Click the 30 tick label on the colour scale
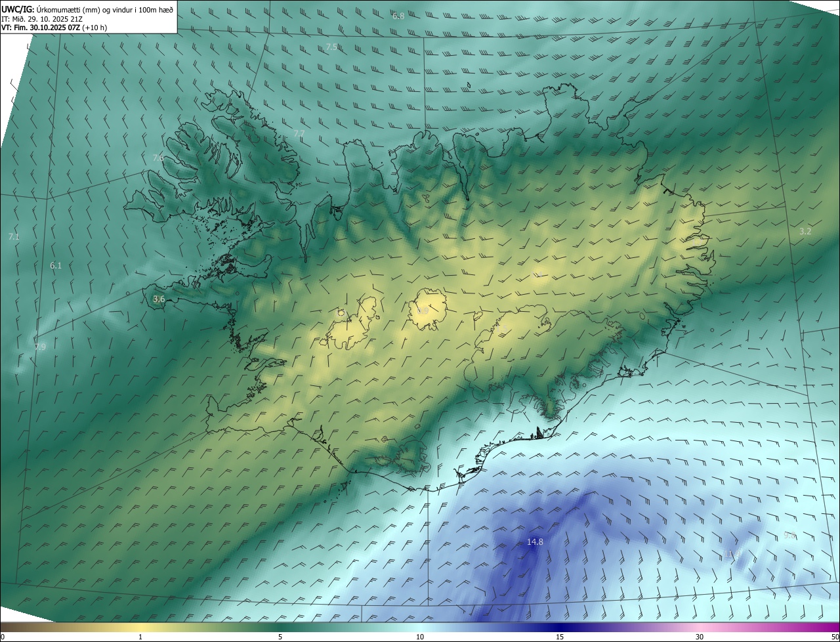The width and height of the screenshot is (840, 642). [700, 637]
